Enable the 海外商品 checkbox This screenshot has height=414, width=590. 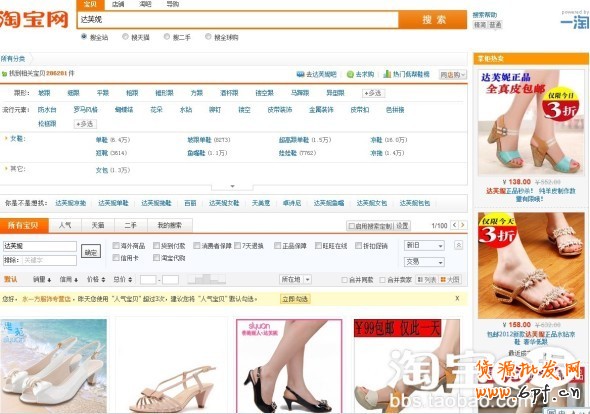click(116, 246)
